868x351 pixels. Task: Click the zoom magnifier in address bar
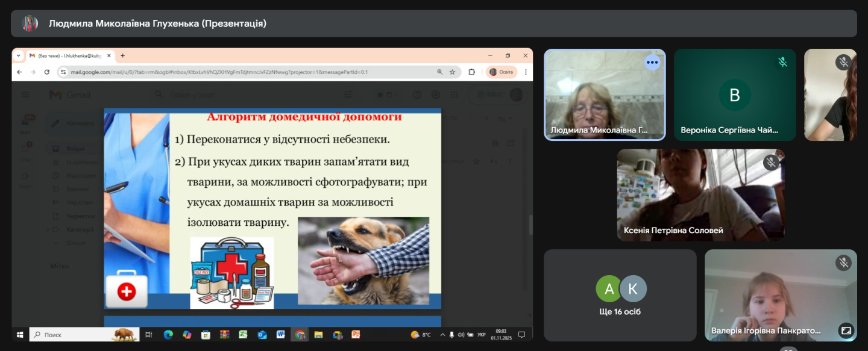[439, 72]
